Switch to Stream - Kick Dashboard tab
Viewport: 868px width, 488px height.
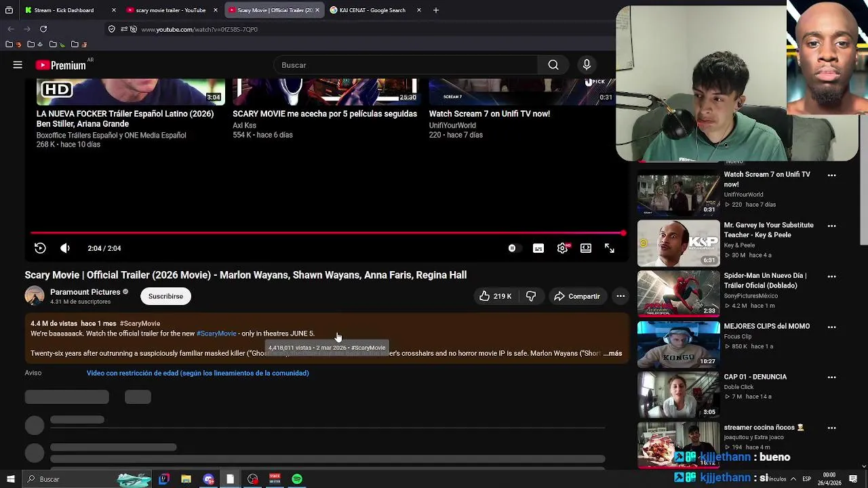click(64, 10)
